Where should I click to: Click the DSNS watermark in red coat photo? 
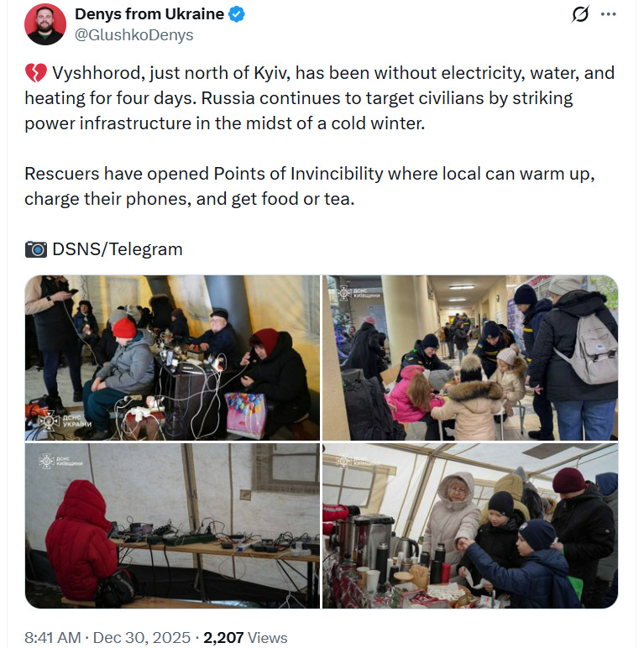[x=60, y=461]
